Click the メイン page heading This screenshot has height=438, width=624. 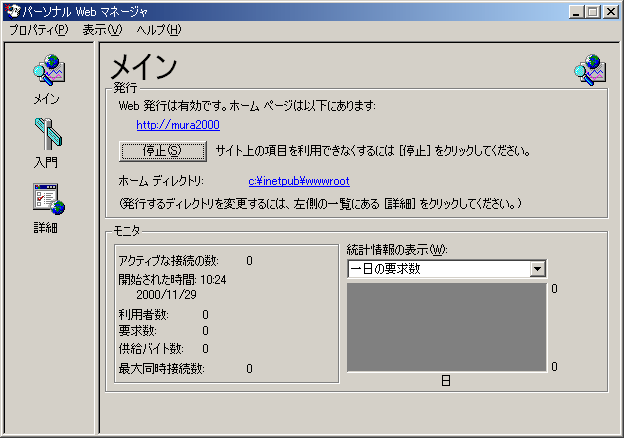tap(144, 67)
